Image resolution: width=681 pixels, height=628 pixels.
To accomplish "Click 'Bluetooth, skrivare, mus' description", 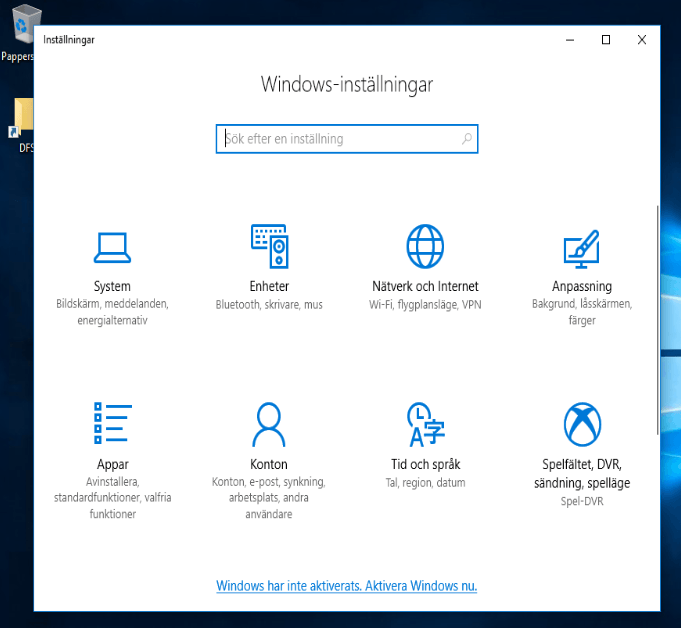I will click(269, 304).
